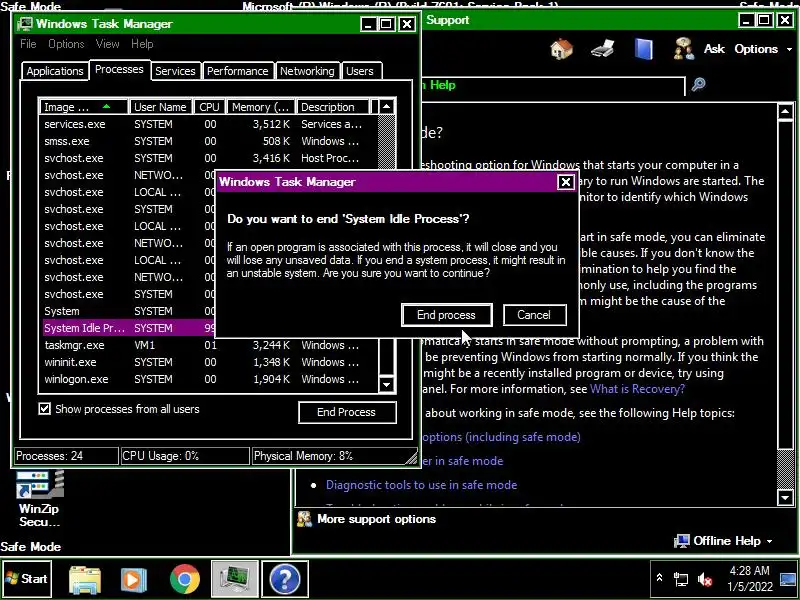The width and height of the screenshot is (800, 600).
Task: Go to Help home icon
Action: (561, 49)
